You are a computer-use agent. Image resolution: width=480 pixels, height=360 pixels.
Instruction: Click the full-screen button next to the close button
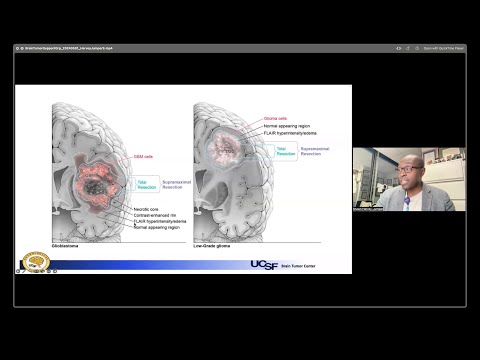pyautogui.click(x=22, y=48)
